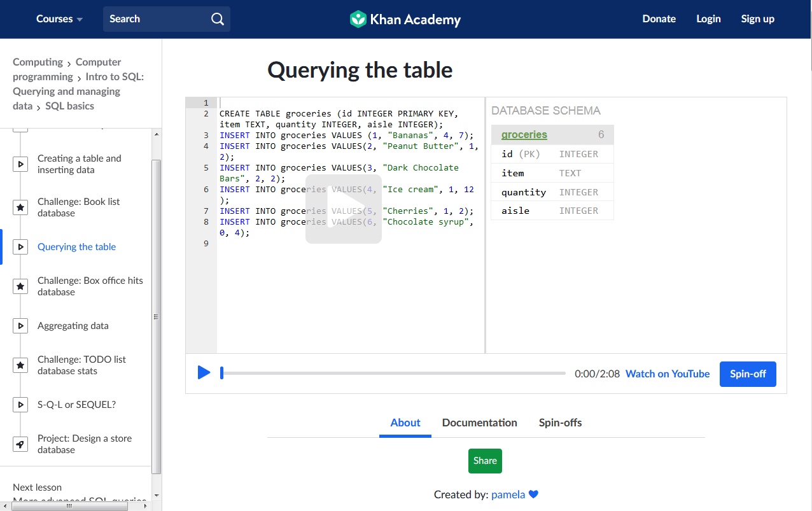Click the Sign up link
Image resolution: width=812 pixels, height=511 pixels.
pos(758,19)
